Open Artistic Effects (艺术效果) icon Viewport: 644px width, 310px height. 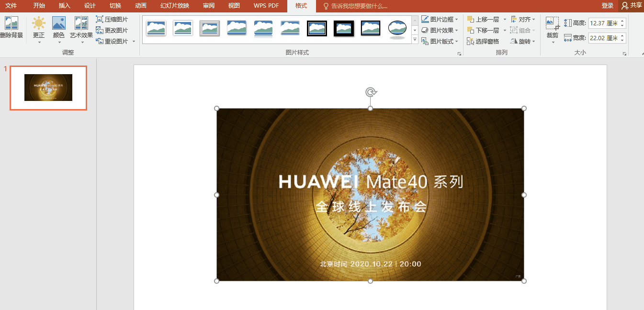tap(81, 23)
